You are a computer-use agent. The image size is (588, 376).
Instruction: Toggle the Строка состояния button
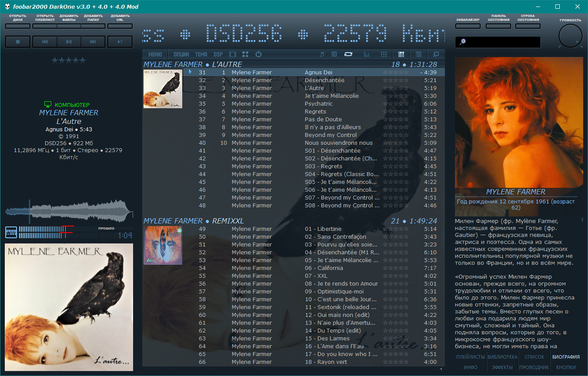[528, 26]
